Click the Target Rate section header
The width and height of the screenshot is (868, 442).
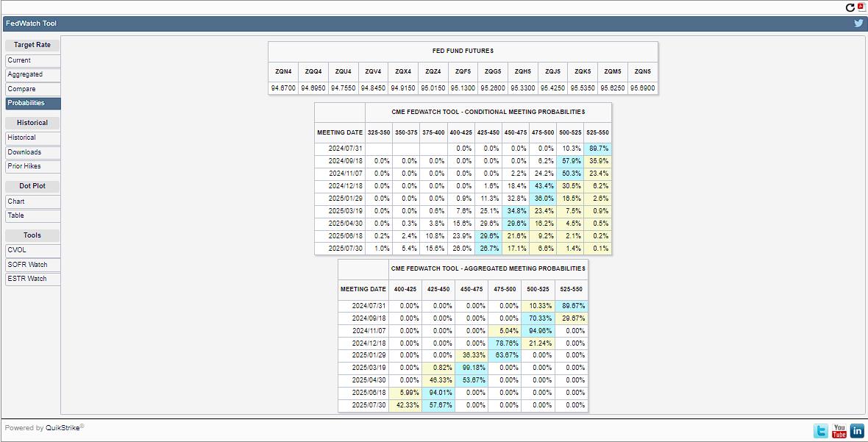(32, 46)
